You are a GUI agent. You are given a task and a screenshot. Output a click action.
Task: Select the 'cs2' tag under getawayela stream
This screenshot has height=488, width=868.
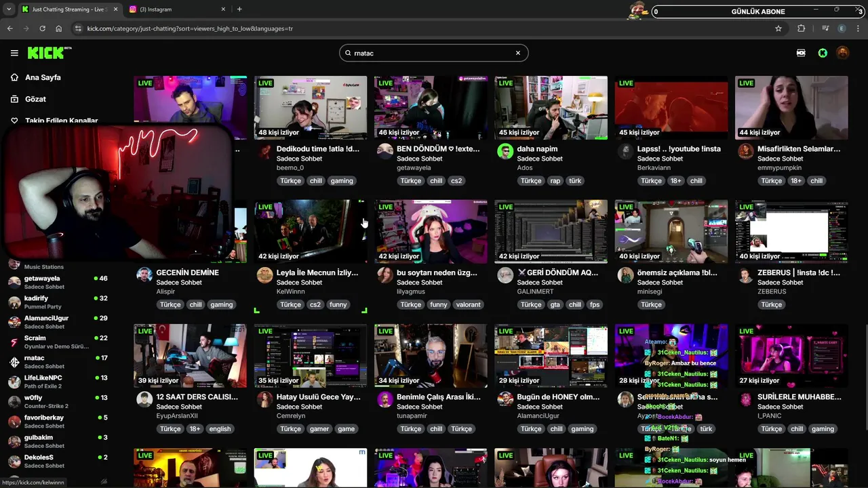pos(456,181)
